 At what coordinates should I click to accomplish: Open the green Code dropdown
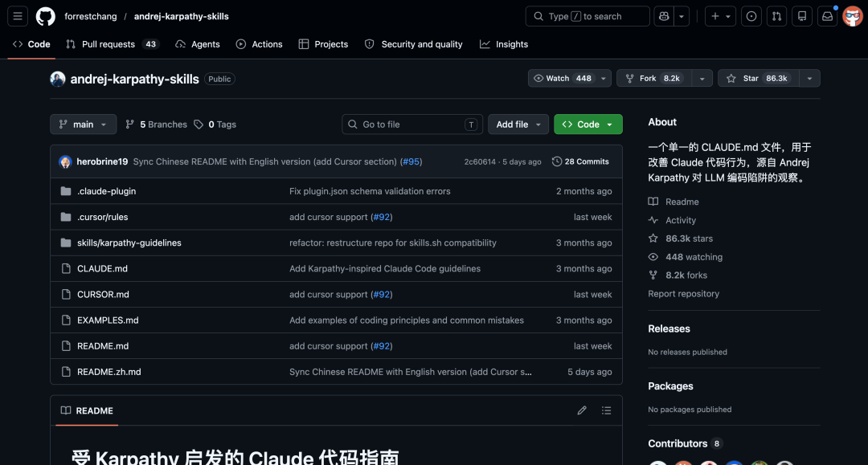point(588,124)
